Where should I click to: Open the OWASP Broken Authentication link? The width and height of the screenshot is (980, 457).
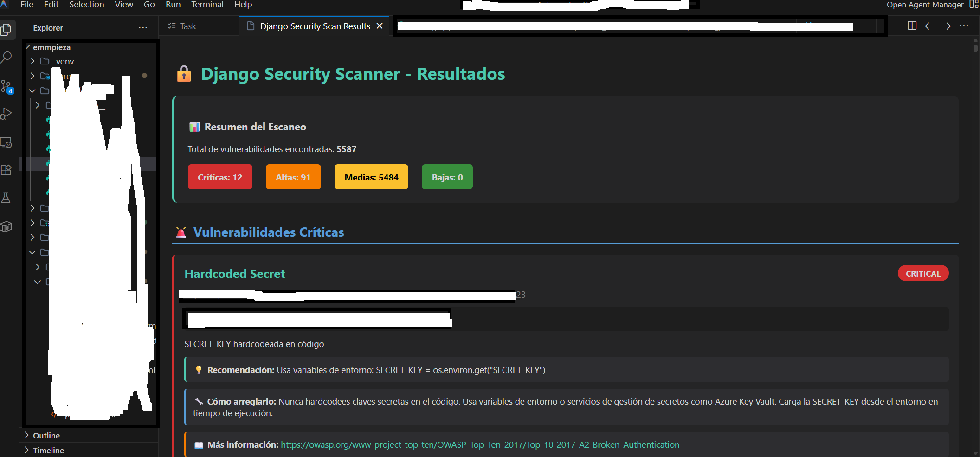(x=480, y=444)
